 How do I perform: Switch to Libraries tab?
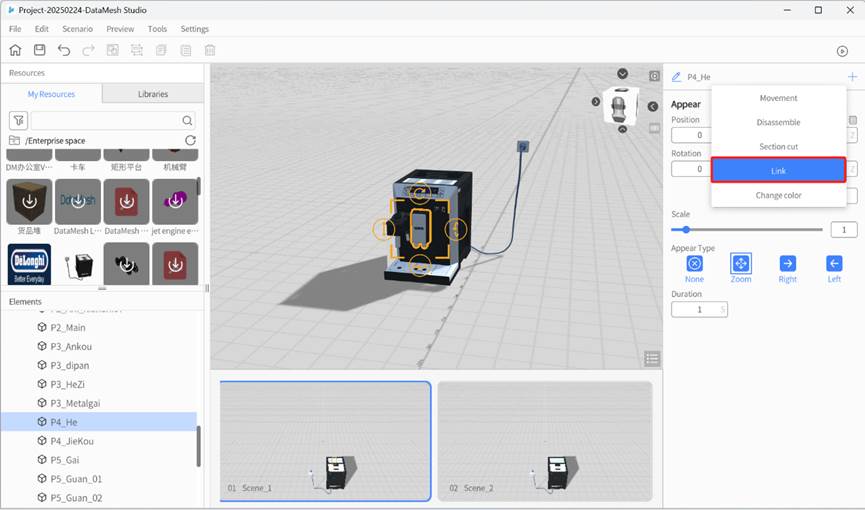[153, 94]
